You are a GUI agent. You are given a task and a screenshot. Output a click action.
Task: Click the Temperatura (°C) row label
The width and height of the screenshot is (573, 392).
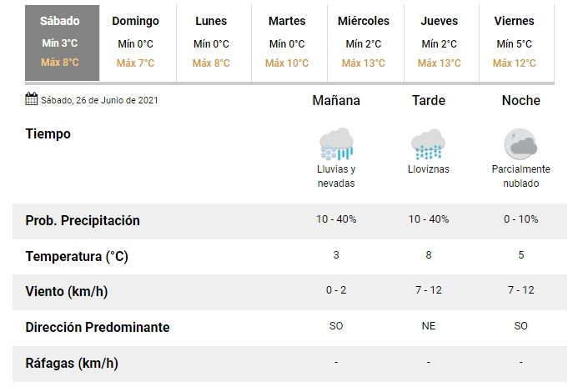pos(77,256)
